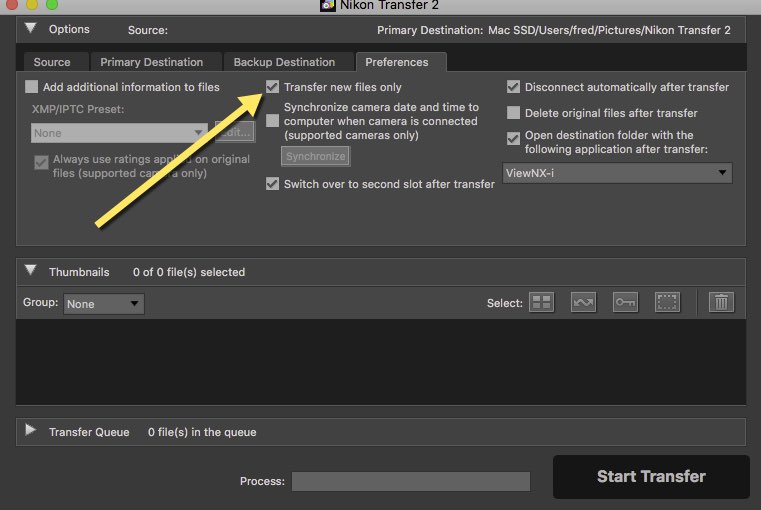Check Add additional information to files
The image size is (761, 510).
point(32,87)
